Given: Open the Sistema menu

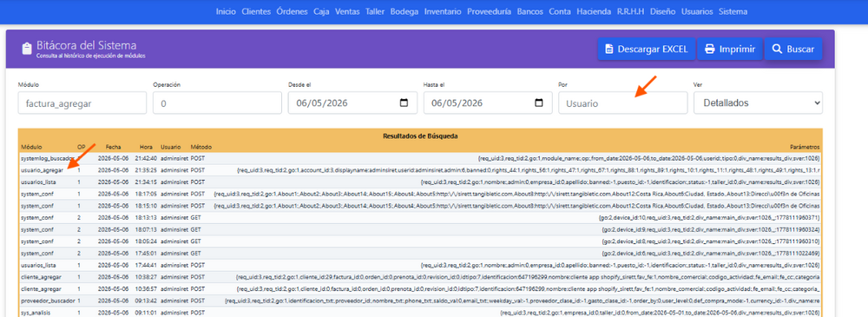Looking at the screenshot, I should 733,11.
